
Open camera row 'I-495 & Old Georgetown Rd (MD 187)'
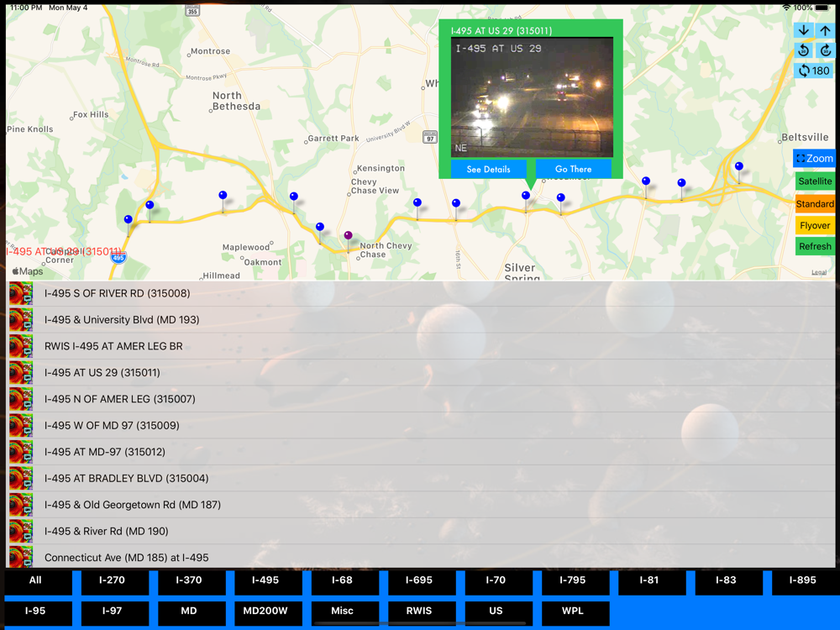click(421, 505)
